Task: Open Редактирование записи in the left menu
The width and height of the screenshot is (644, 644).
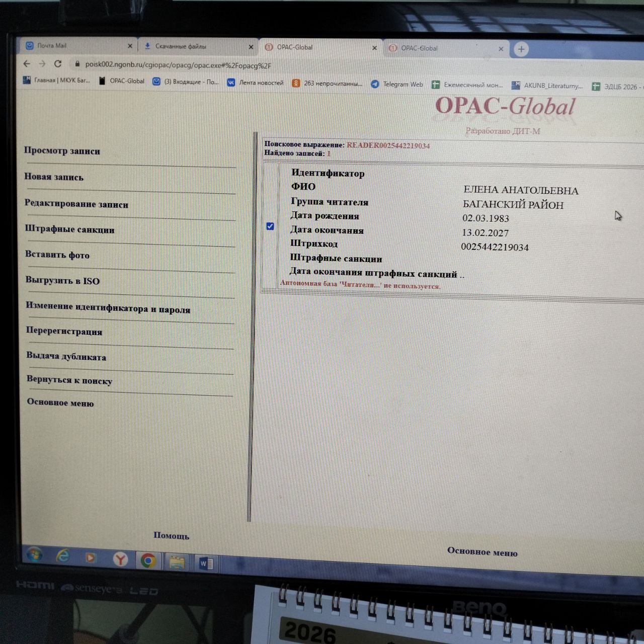Action: (x=76, y=204)
